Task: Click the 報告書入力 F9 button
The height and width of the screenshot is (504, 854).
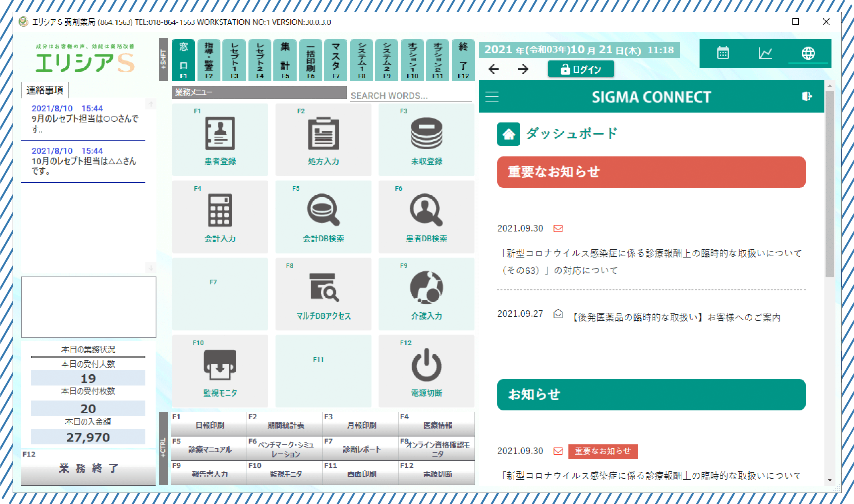Action: click(x=209, y=473)
